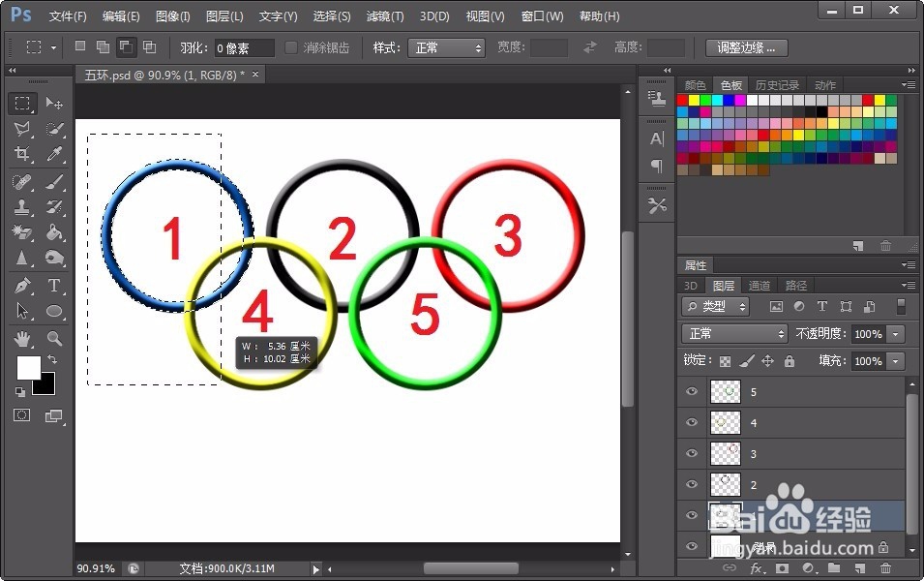Open the status bar info arrow
This screenshot has height=581, width=924.
click(315, 569)
